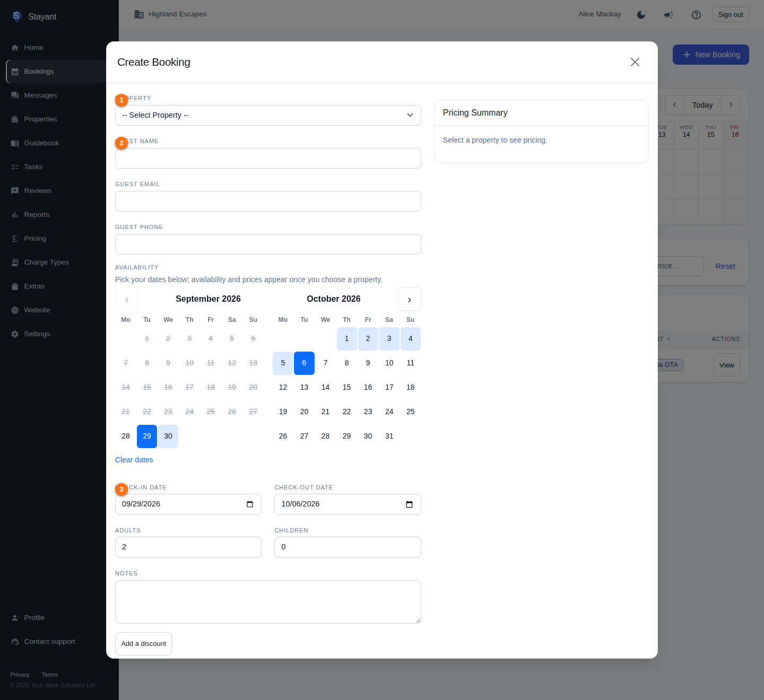This screenshot has width=764, height=700.
Task: Open announcements megaphone icon
Action: [668, 15]
